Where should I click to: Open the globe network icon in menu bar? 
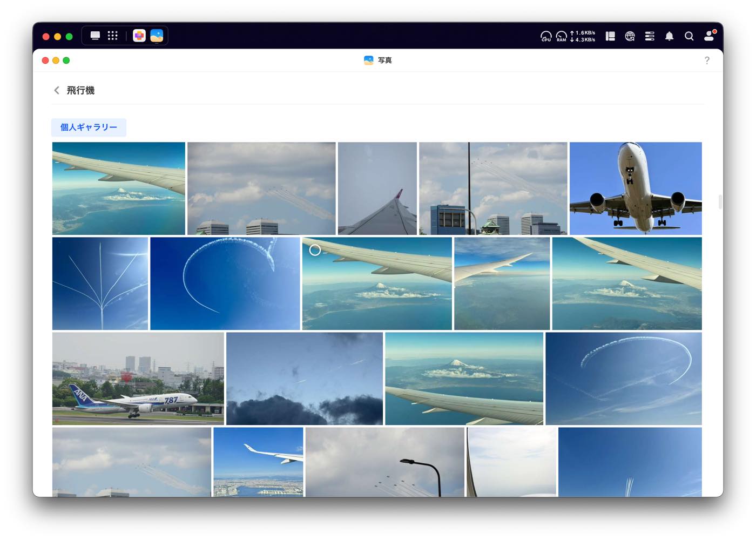tap(629, 36)
